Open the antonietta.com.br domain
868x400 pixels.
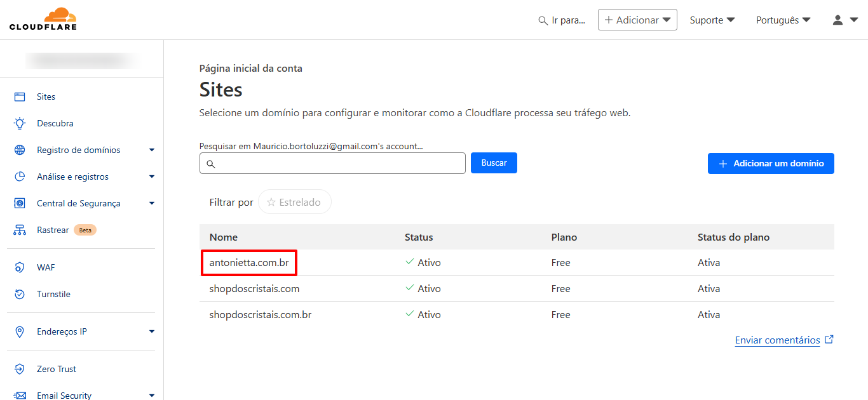click(x=249, y=262)
